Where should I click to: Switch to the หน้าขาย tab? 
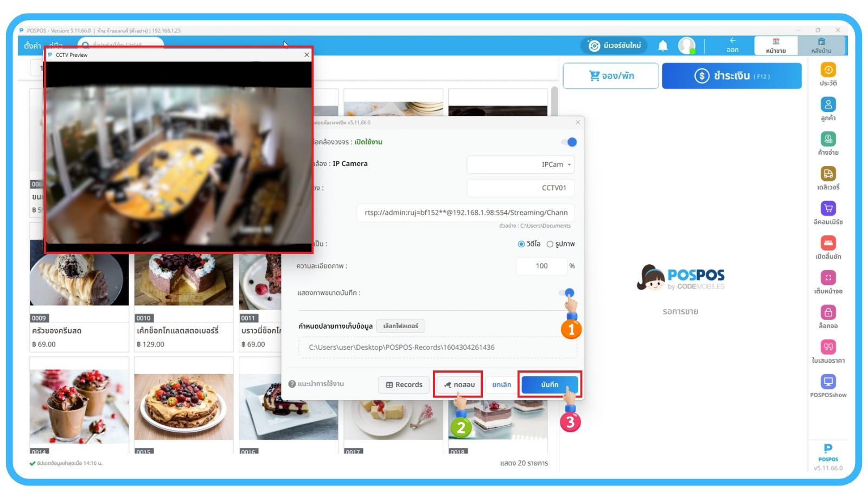click(776, 46)
